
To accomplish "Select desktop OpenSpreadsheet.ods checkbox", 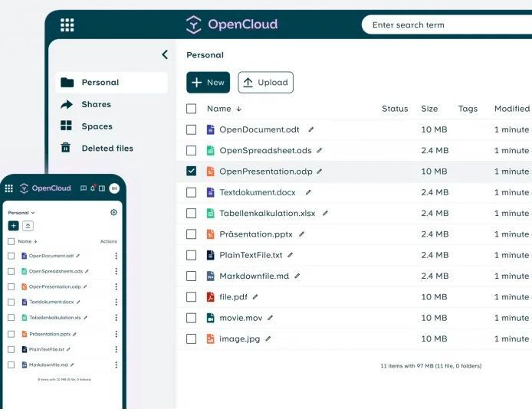I will 192,150.
